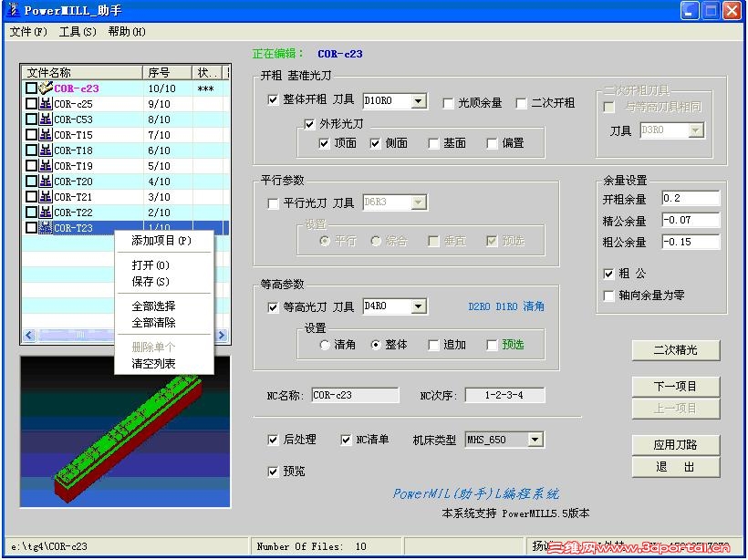This screenshot has height=560, width=748.
Task: Click the 精公余量 input field
Action: tap(691, 220)
